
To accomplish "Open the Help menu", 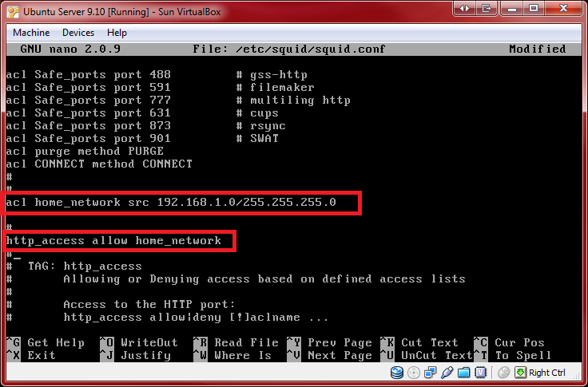I will click(x=117, y=33).
